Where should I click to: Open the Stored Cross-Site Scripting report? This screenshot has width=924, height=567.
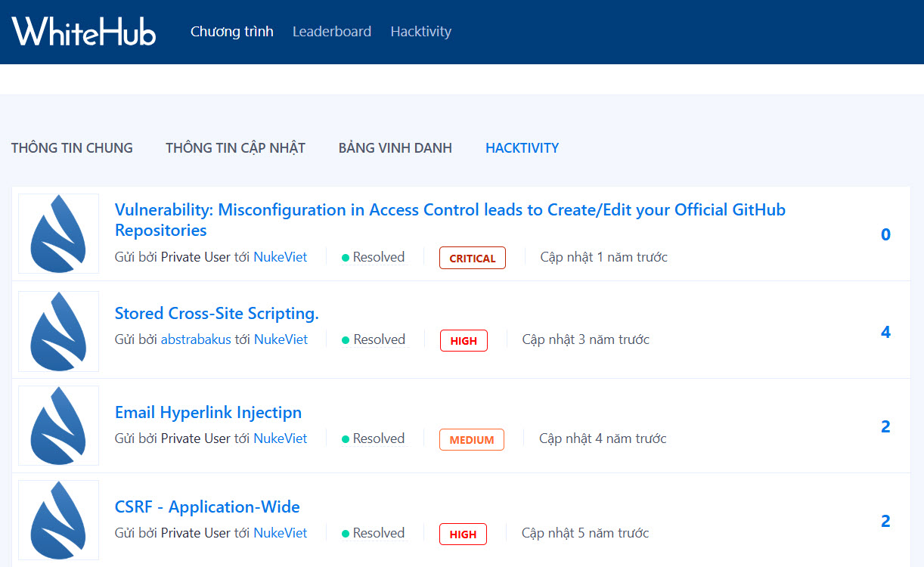click(217, 314)
